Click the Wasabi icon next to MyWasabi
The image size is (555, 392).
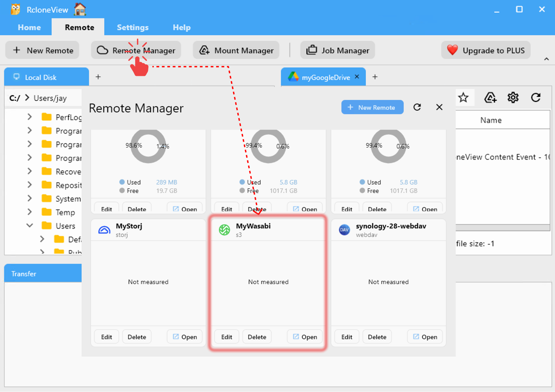(224, 230)
